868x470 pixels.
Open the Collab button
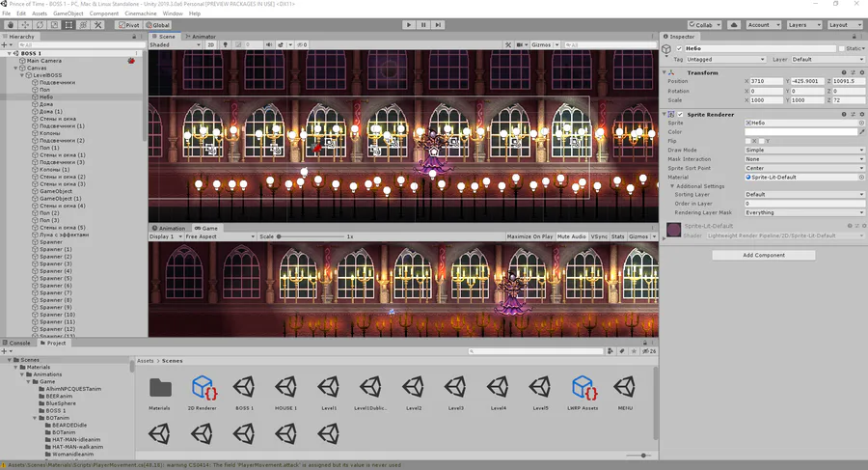coord(705,25)
